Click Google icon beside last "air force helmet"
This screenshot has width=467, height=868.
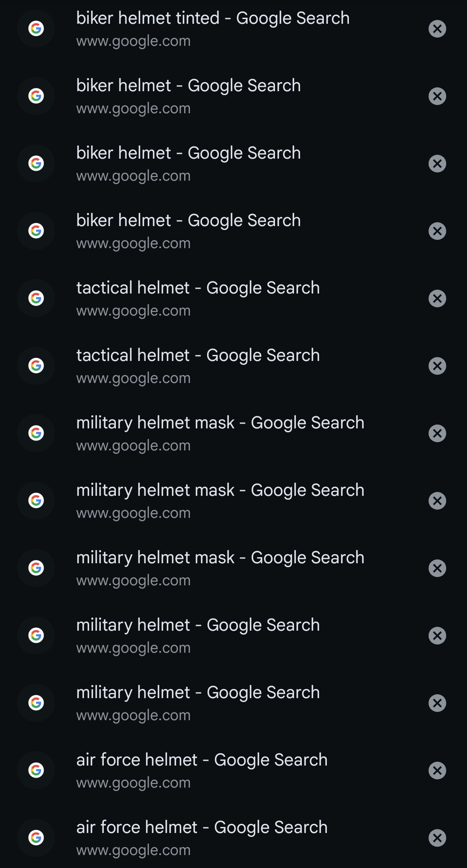36,838
